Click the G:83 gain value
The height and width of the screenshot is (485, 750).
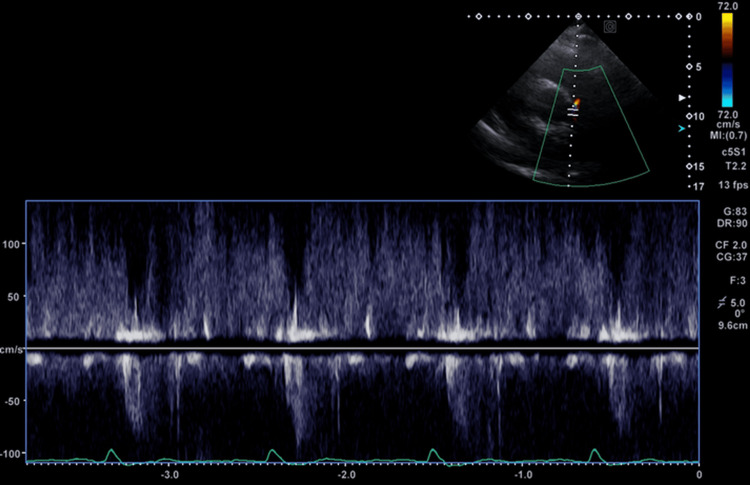coord(735,211)
